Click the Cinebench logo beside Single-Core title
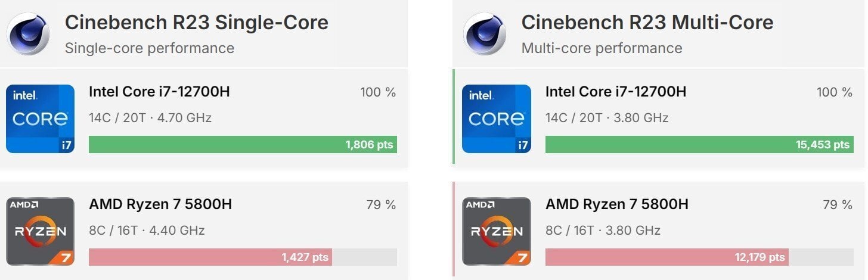This screenshot has width=868, height=280. tap(29, 34)
